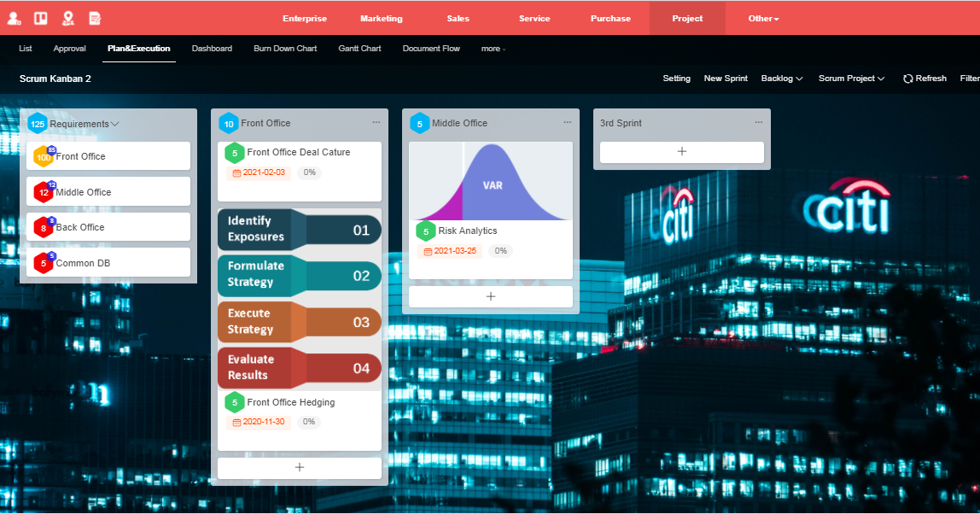Open the Risk Analytics VAR chart thumbnail
The height and width of the screenshot is (514, 980).
pos(490,181)
